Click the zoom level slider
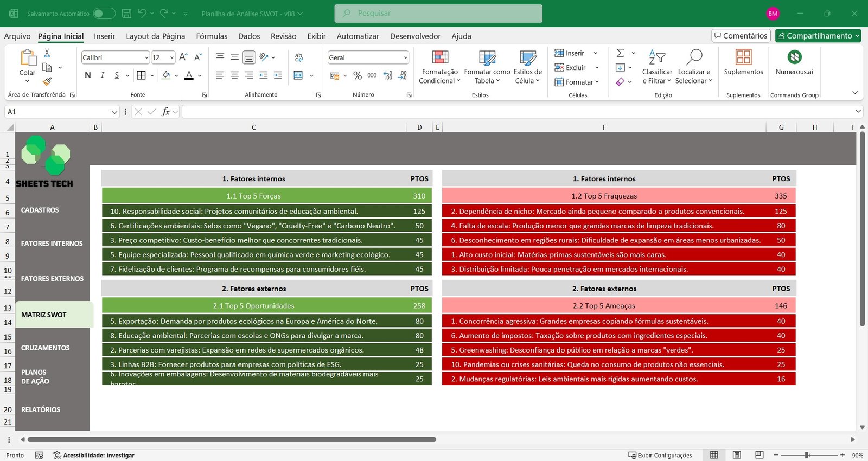 point(807,455)
